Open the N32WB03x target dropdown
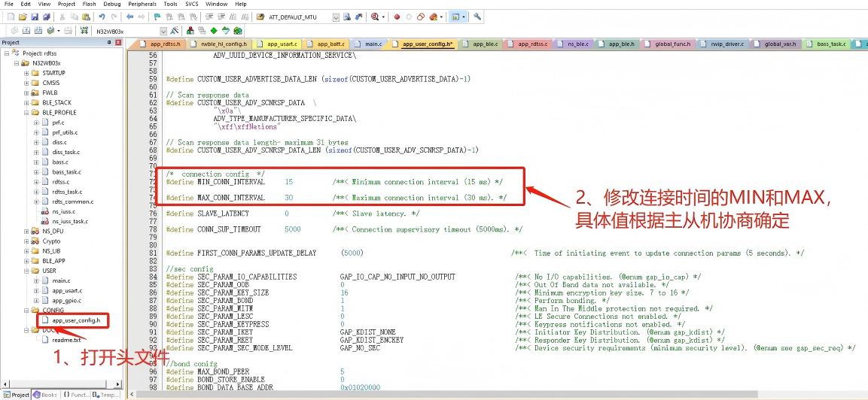The width and height of the screenshot is (868, 400). [163, 31]
